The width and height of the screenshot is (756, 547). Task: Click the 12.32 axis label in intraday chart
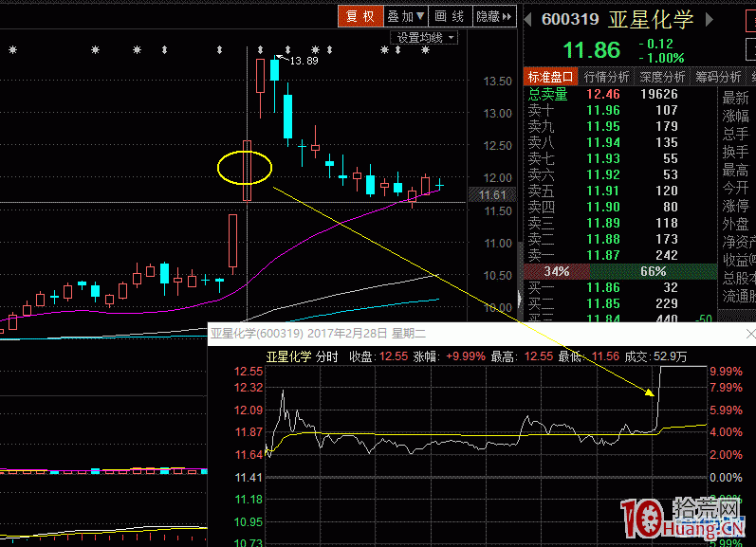pos(249,388)
